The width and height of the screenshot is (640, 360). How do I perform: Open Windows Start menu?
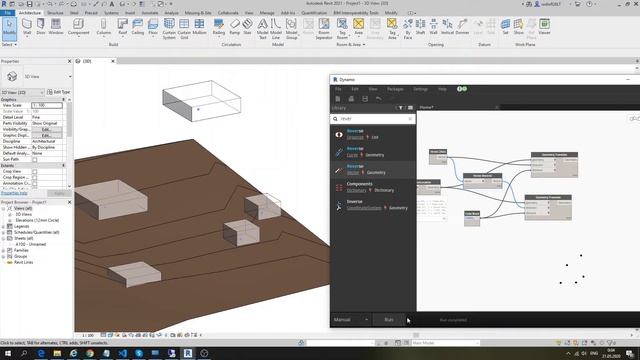point(7,353)
